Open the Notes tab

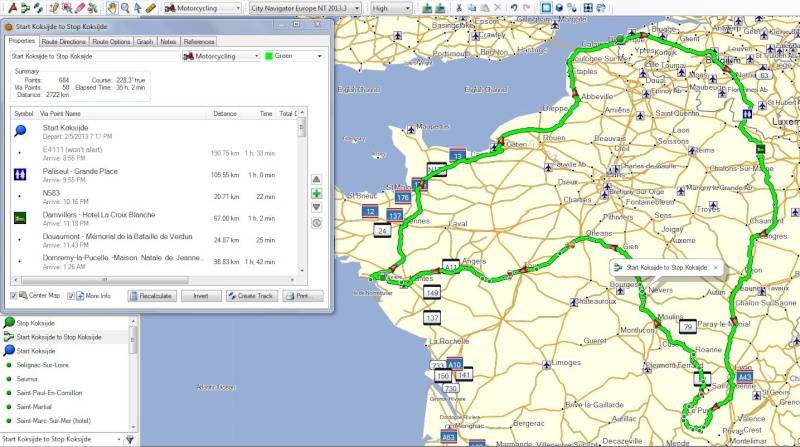click(168, 42)
